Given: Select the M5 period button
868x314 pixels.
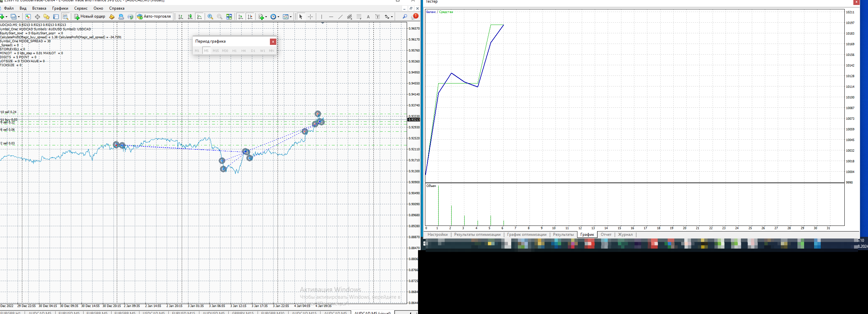Looking at the screenshot, I should (x=207, y=51).
